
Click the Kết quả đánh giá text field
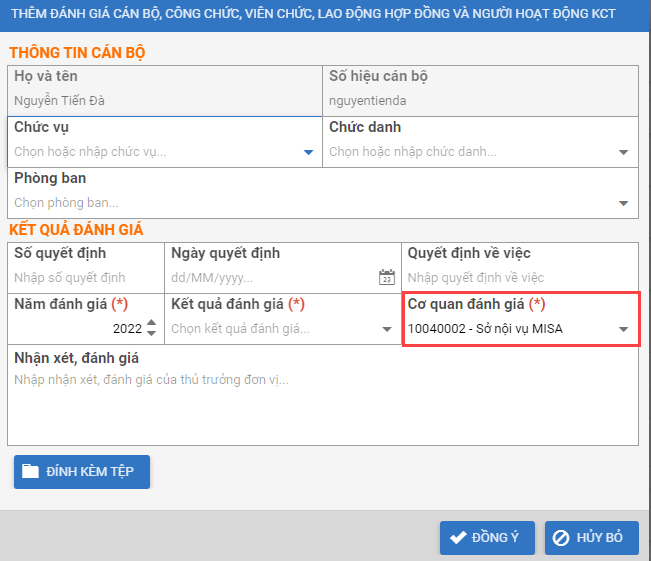(272, 329)
